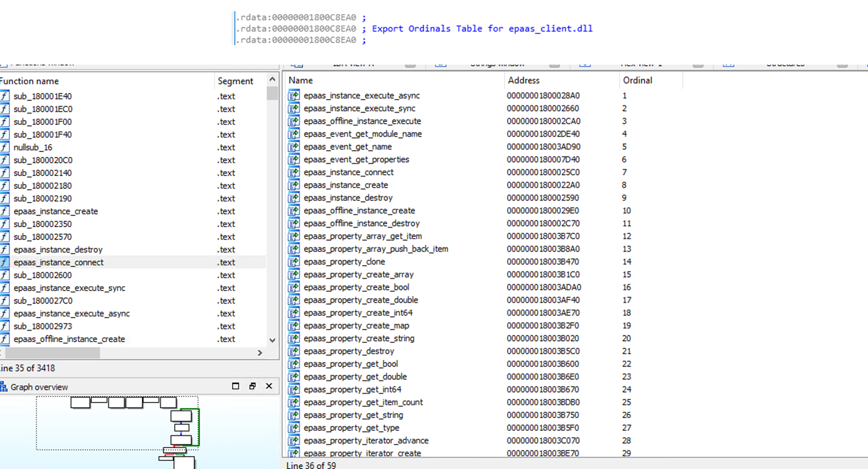The image size is (868, 469).
Task: Select epaas_instance_connect in the functions list
Action: [x=58, y=262]
